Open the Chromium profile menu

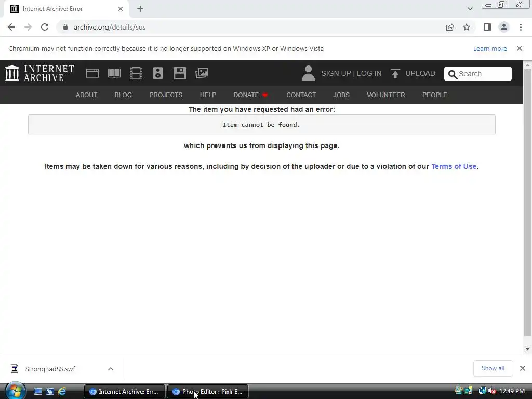tap(504, 27)
